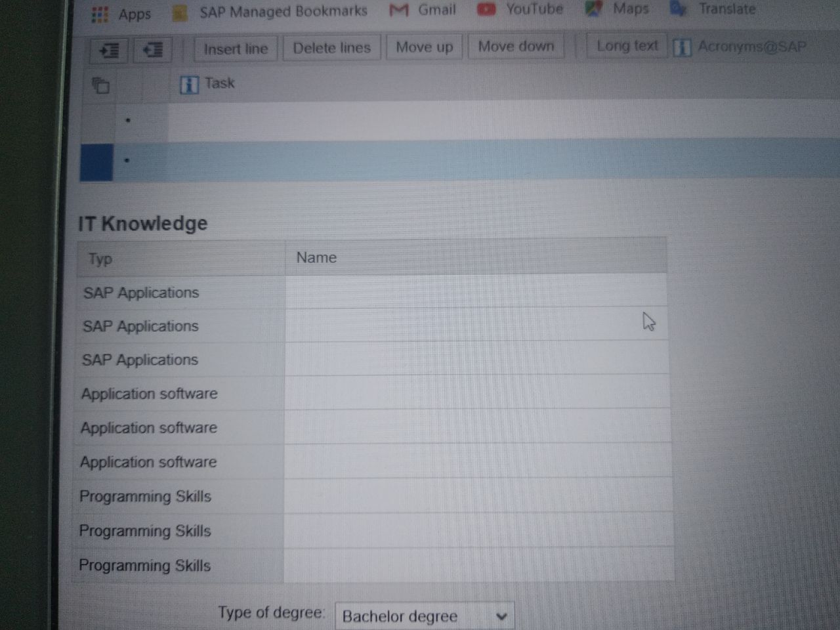Screen dimensions: 840x630
Task: Click the Acronyms@SAP info icon
Action: coord(682,47)
